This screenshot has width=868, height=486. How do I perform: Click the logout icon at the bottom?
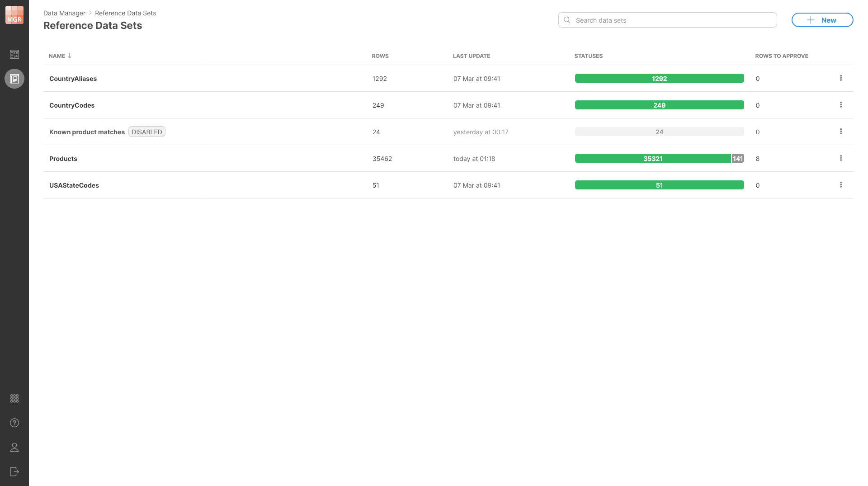pyautogui.click(x=14, y=472)
